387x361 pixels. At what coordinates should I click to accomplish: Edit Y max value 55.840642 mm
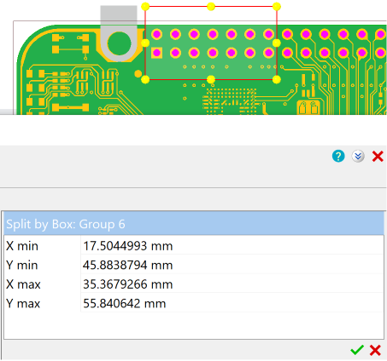[231, 304]
